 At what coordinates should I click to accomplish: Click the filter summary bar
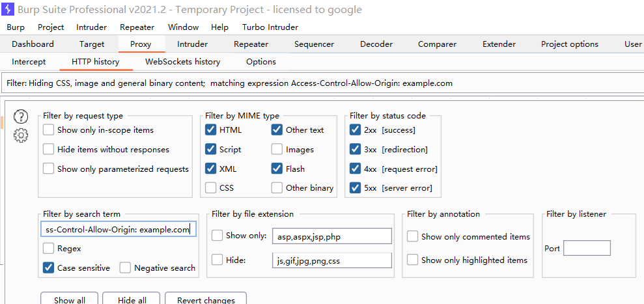[x=322, y=83]
